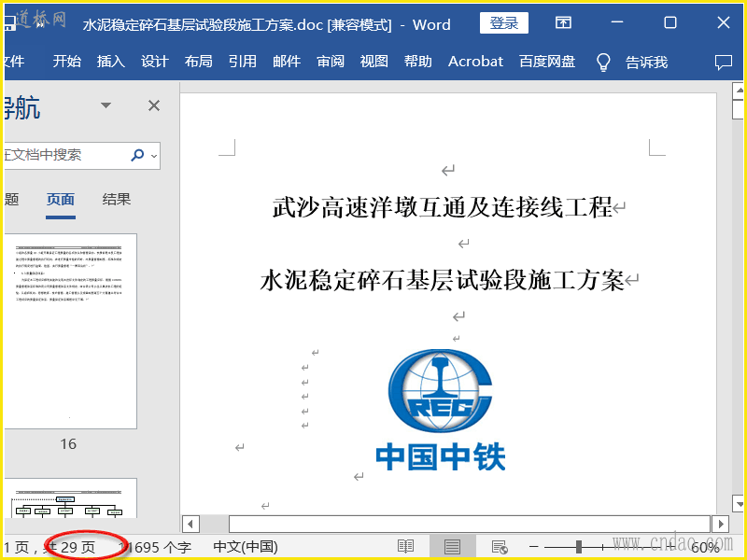Click vertical scrollbar up arrow

739,90
